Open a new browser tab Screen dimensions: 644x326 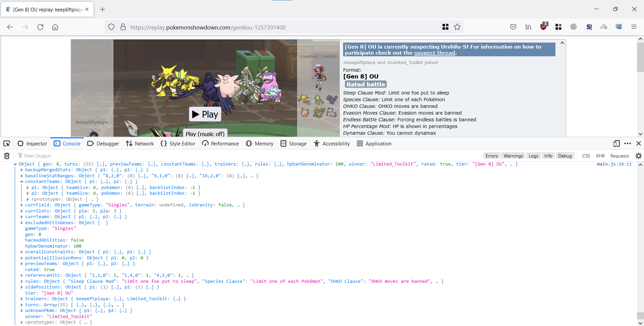tap(102, 9)
